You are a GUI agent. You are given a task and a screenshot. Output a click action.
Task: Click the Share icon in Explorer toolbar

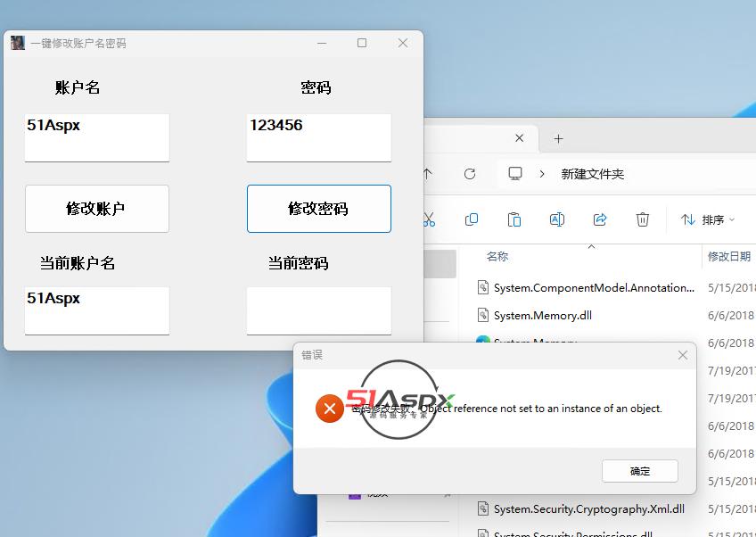click(600, 219)
